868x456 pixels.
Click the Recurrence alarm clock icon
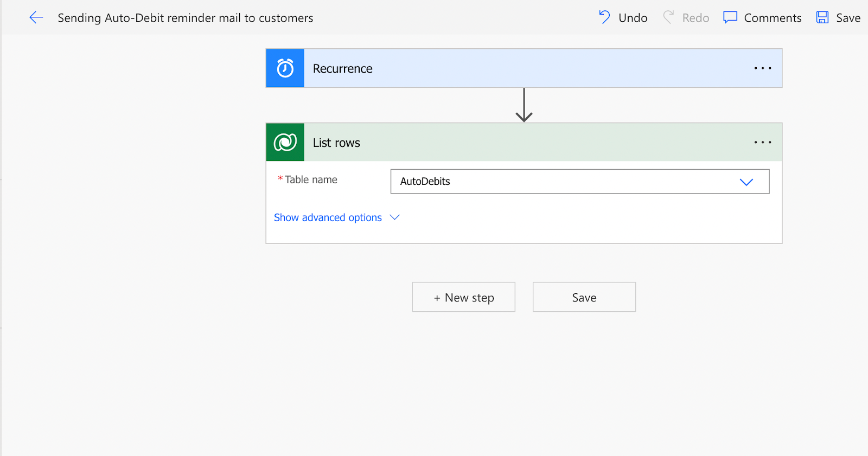[285, 68]
